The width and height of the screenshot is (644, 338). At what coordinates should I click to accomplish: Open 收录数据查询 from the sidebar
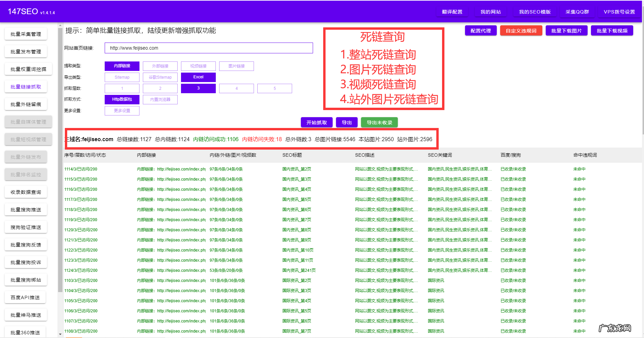[x=26, y=192]
